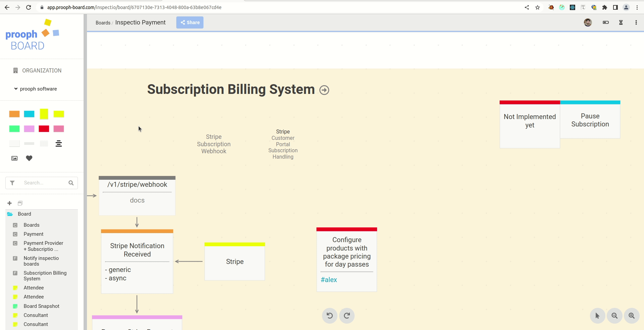Select the yellow Stripe sticky card

pos(235,261)
